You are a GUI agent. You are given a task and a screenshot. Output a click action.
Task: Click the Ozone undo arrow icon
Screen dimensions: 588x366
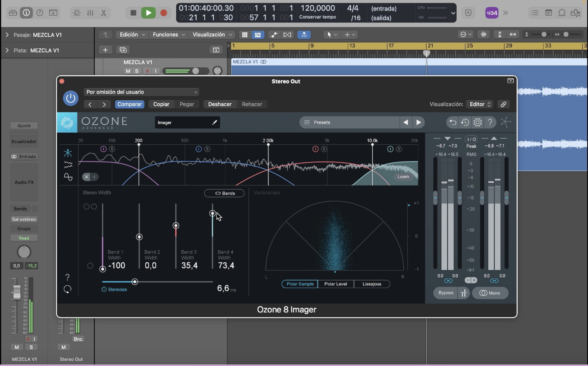452,122
